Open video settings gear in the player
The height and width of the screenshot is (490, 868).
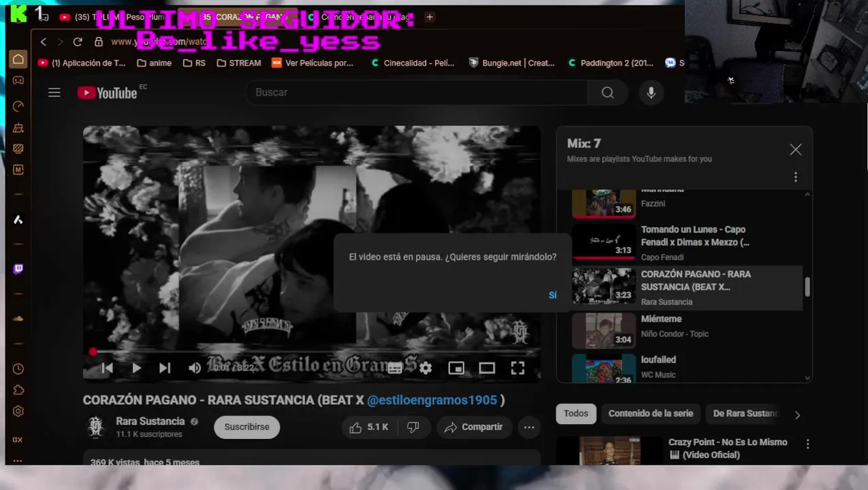425,368
